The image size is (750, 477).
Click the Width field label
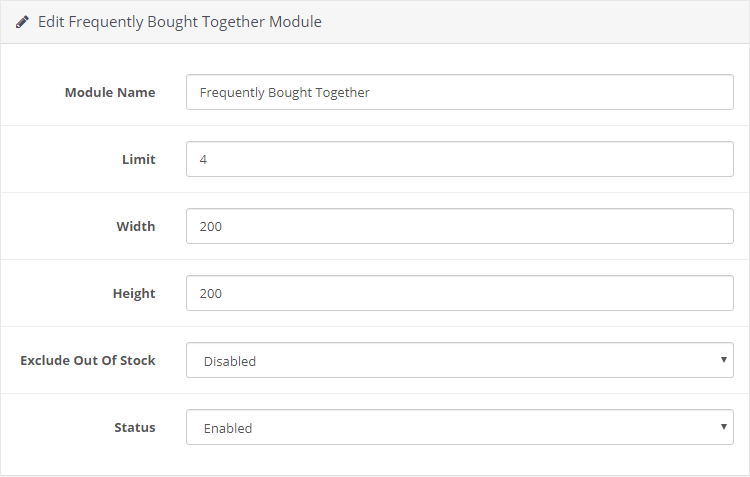point(136,226)
